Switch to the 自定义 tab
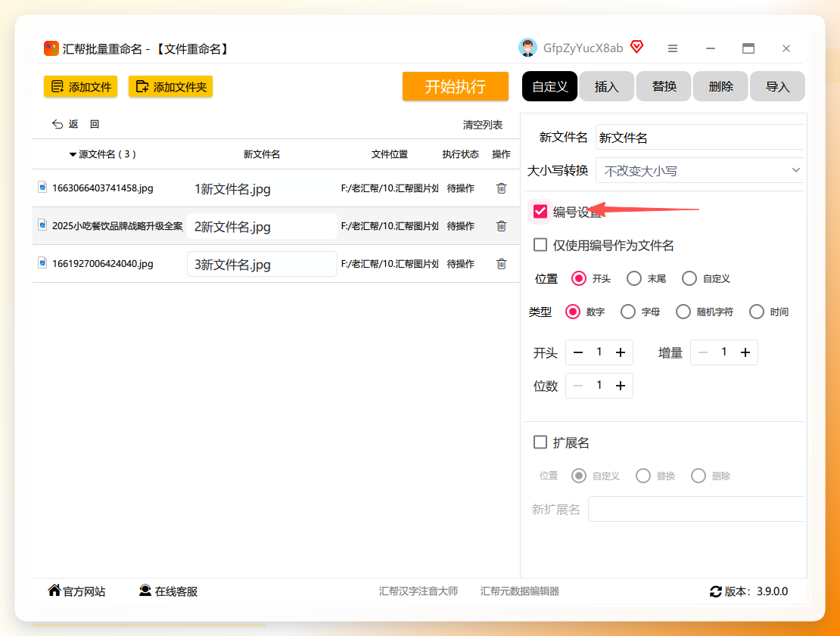Screen dimensions: 840x636 (x=549, y=86)
